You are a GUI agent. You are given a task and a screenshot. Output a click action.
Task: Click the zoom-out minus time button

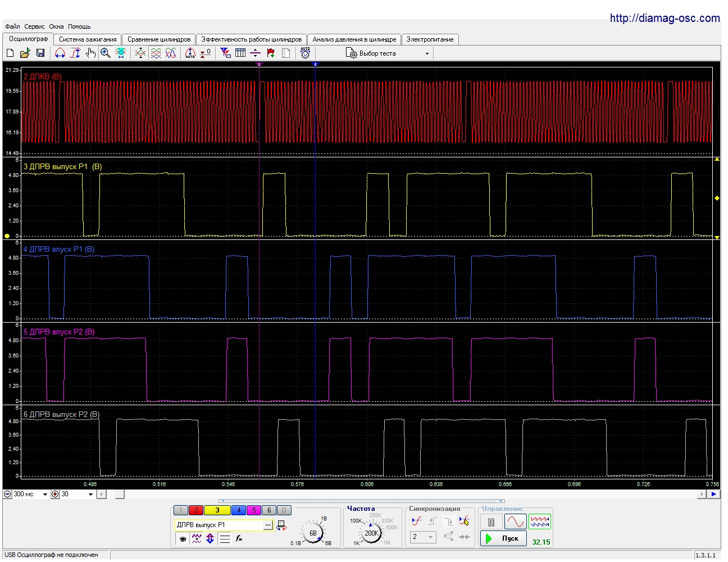(7, 494)
